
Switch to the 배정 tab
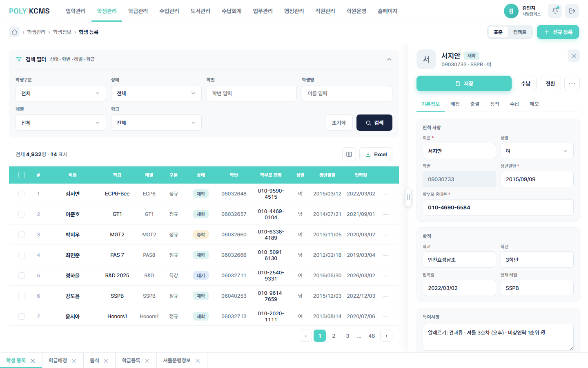(455, 104)
